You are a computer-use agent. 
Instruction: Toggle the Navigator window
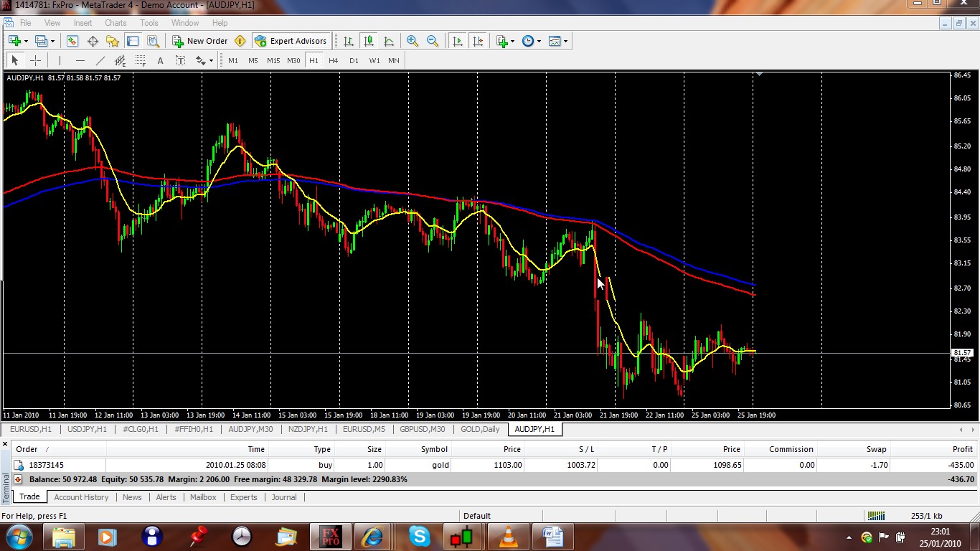(113, 41)
